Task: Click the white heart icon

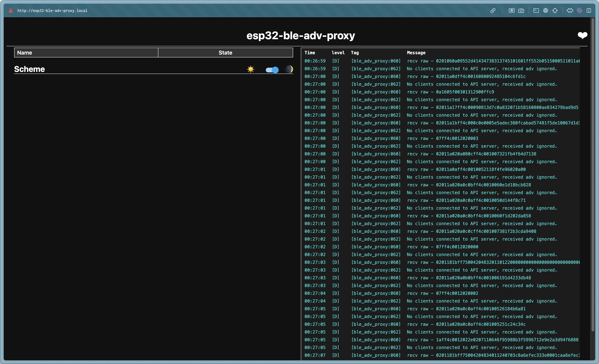Action: click(x=582, y=36)
